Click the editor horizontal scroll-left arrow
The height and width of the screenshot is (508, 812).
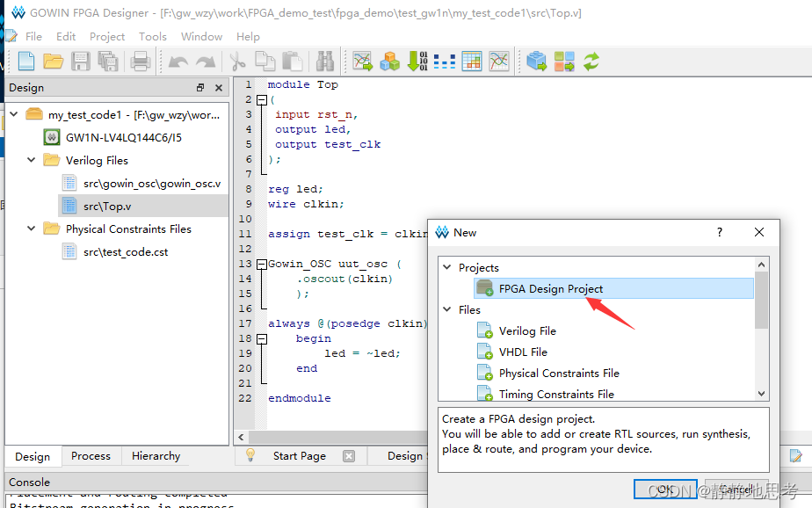click(241, 437)
